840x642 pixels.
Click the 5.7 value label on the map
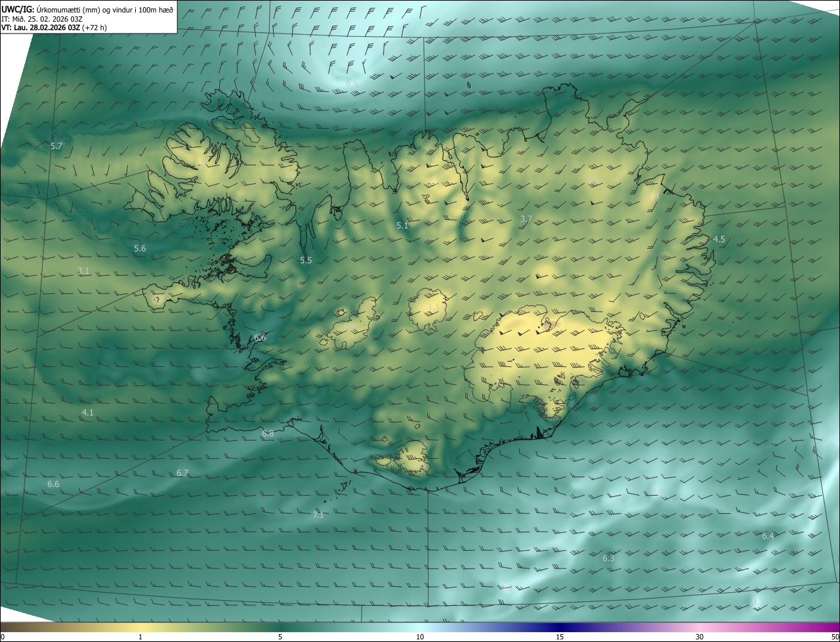point(56,146)
